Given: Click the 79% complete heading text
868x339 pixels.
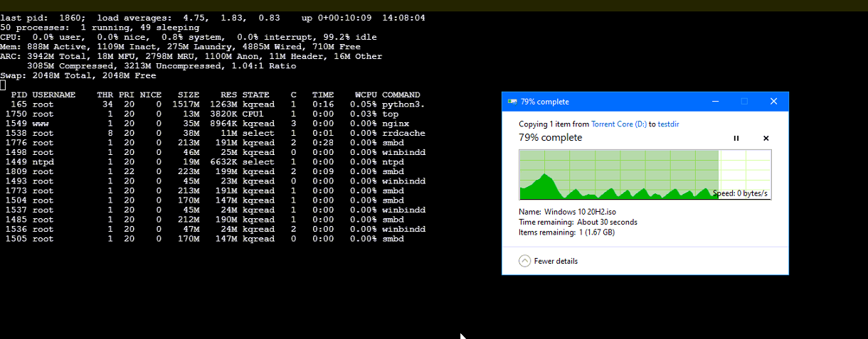Looking at the screenshot, I should (x=550, y=138).
